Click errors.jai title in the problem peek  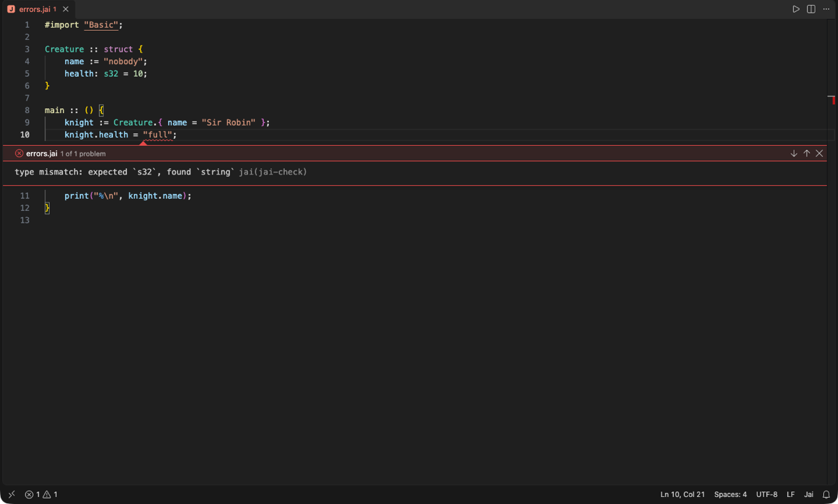click(x=41, y=154)
